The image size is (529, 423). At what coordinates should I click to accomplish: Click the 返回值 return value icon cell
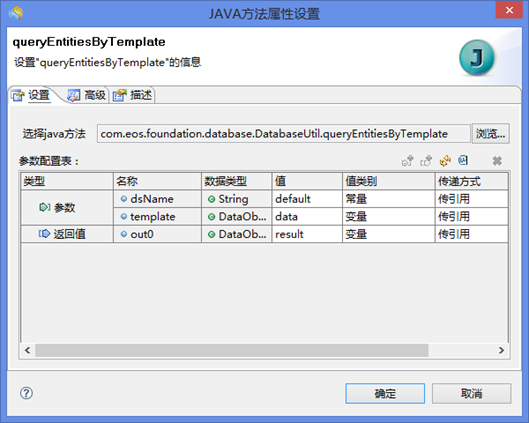(67, 234)
